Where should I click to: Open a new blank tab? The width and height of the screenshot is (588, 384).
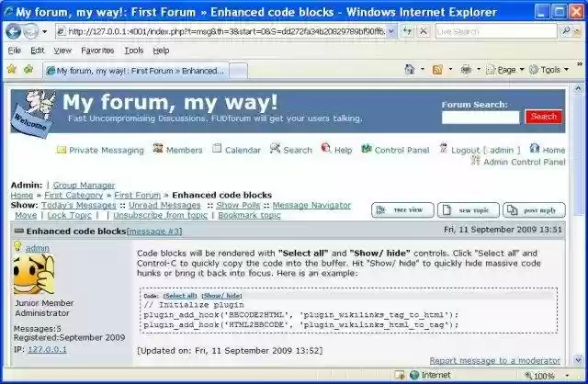(238, 71)
